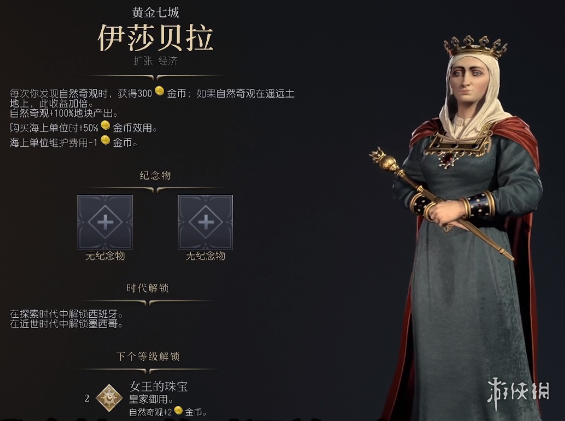The image size is (565, 421).
Task: Click the 伊莎贝拉 leader name title
Action: [156, 38]
